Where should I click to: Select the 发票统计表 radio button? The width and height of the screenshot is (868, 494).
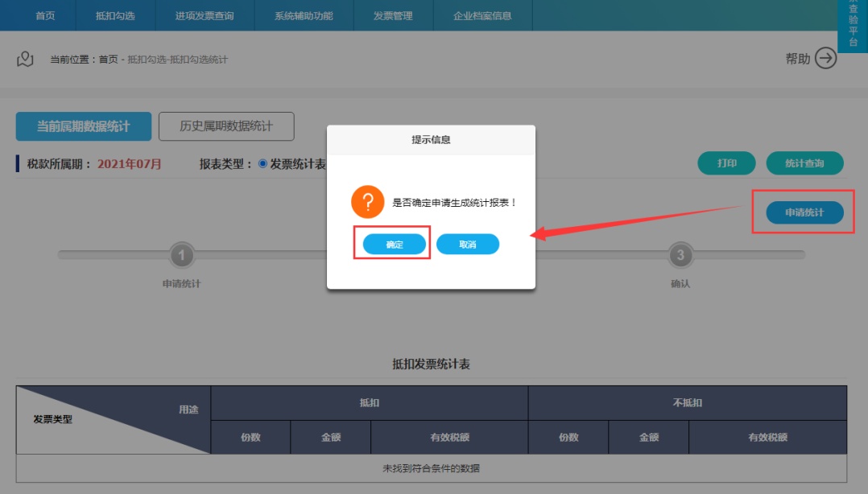click(262, 164)
